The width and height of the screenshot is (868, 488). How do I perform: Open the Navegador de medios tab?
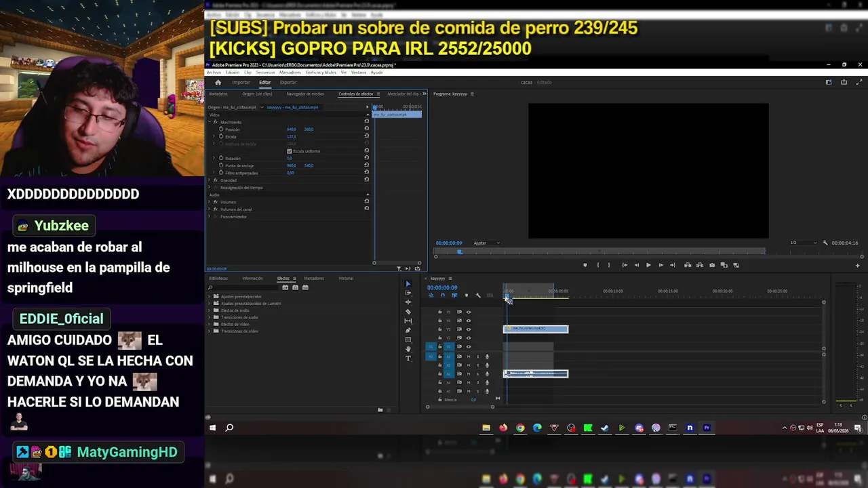point(305,94)
